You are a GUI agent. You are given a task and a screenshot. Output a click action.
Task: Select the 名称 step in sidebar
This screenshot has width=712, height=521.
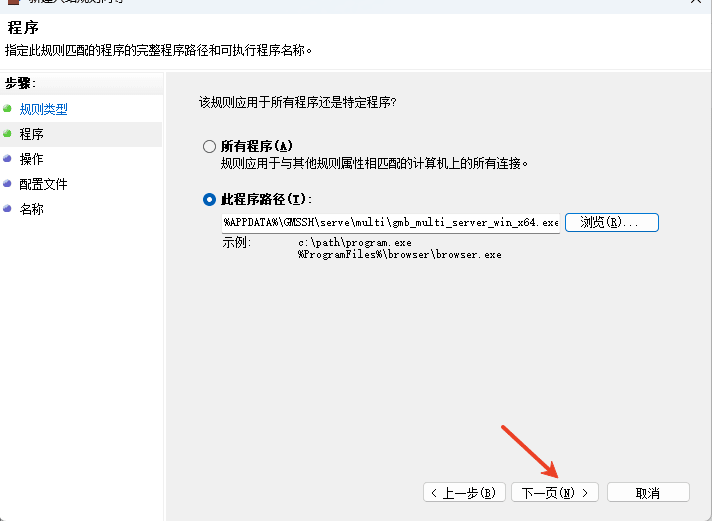coord(31,209)
